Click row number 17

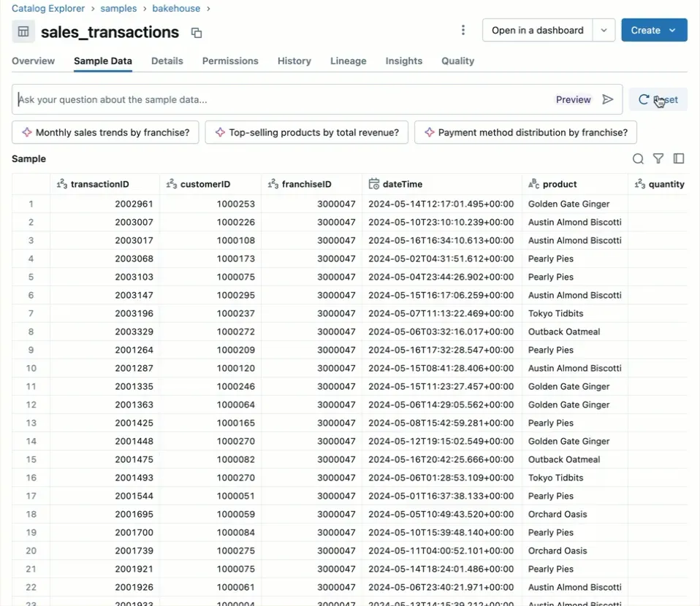click(31, 496)
